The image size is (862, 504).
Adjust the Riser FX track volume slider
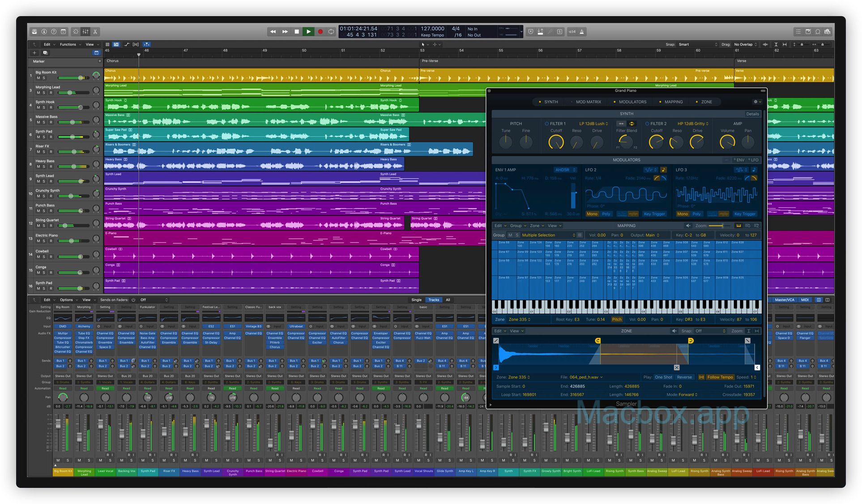coord(74,152)
